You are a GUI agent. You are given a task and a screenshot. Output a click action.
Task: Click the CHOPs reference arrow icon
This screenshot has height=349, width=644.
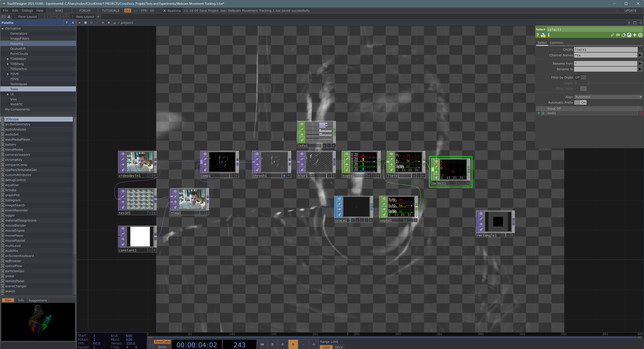[640, 49]
